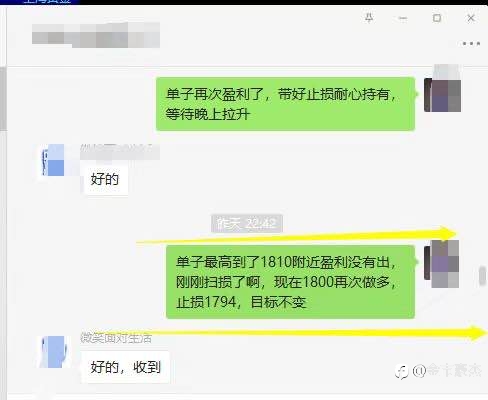Click the timestamp 昨天 22:42
Image resolution: width=488 pixels, height=400 pixels.
[x=247, y=223]
